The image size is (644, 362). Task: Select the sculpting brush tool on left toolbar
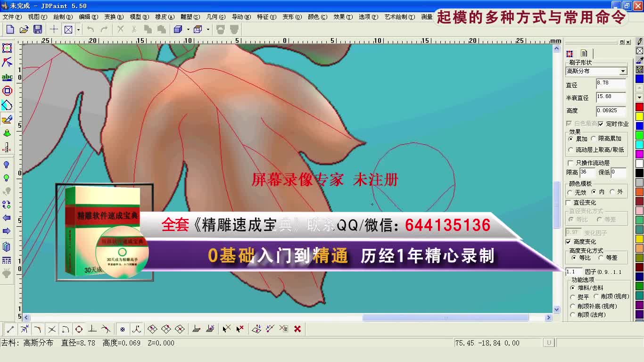[7, 120]
